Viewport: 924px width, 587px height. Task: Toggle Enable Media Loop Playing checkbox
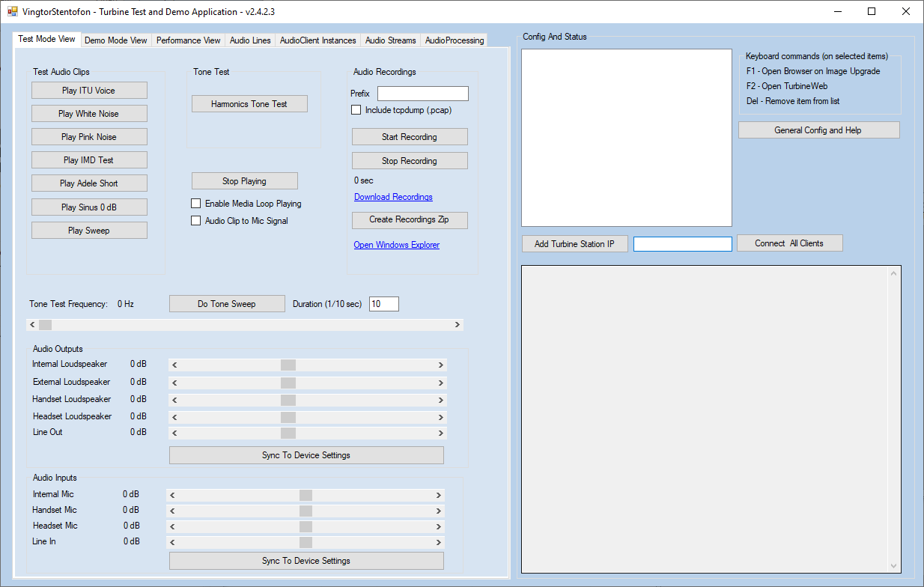point(196,204)
